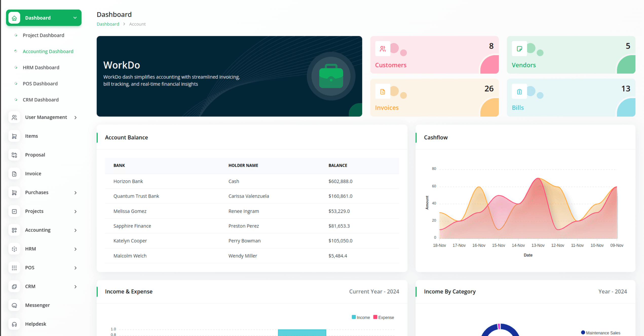Open the Accounting Dashboard menu item
This screenshot has width=644, height=336.
[x=48, y=51]
